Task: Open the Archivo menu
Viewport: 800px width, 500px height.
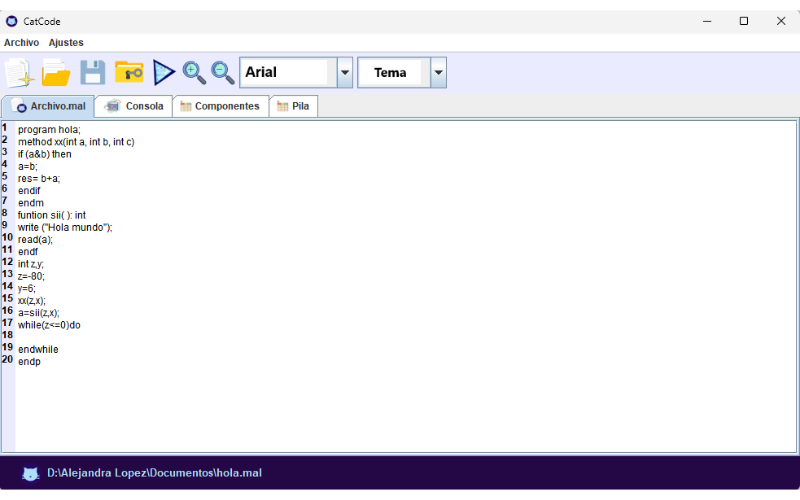Action: click(x=21, y=43)
